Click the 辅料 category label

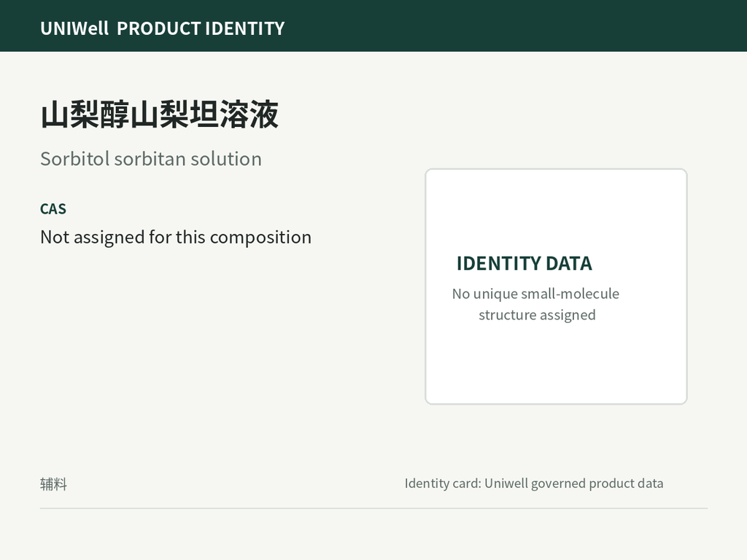[53, 484]
